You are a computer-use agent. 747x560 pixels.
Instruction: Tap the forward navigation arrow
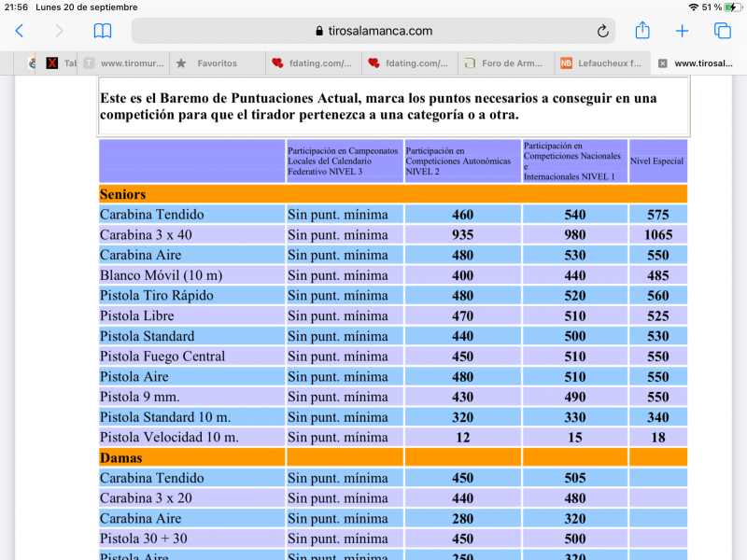tap(59, 31)
